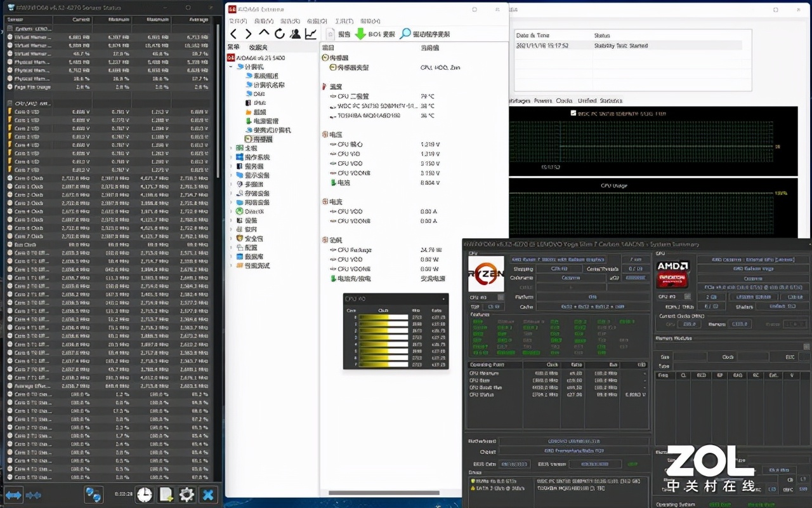The width and height of the screenshot is (812, 508).
Task: Expand the Motherboard node in AIDA64 tree
Action: [x=231, y=148]
